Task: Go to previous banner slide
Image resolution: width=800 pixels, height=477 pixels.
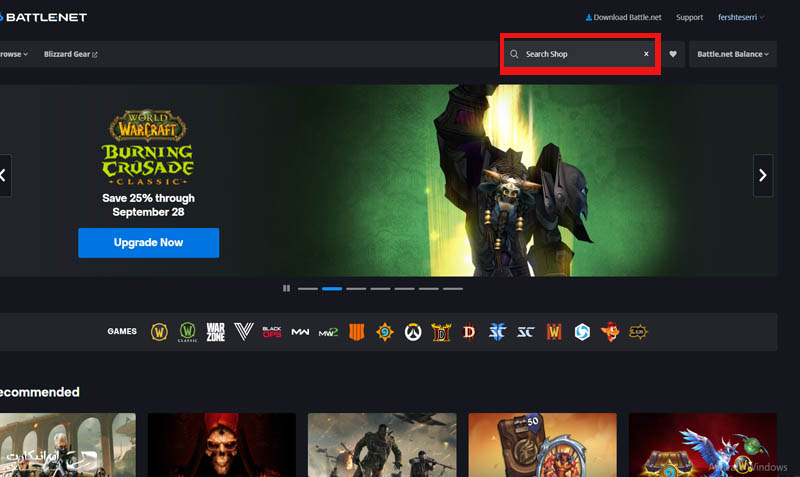Action: (4, 175)
